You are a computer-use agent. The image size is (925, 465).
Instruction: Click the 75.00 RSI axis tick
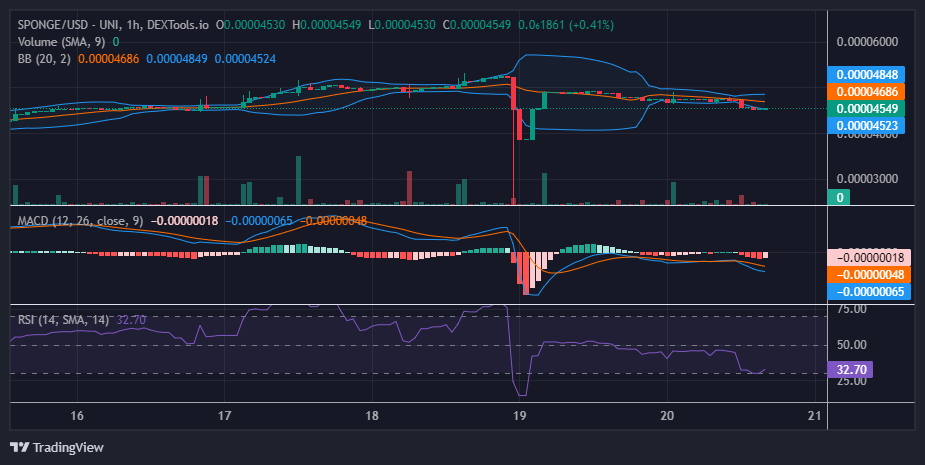pos(852,309)
